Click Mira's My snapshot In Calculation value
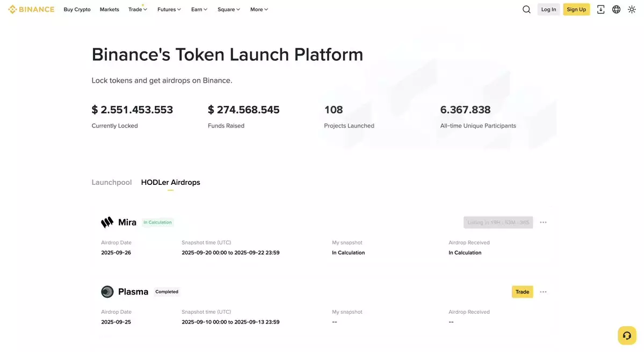Viewport: 644px width, 352px height. (348, 253)
